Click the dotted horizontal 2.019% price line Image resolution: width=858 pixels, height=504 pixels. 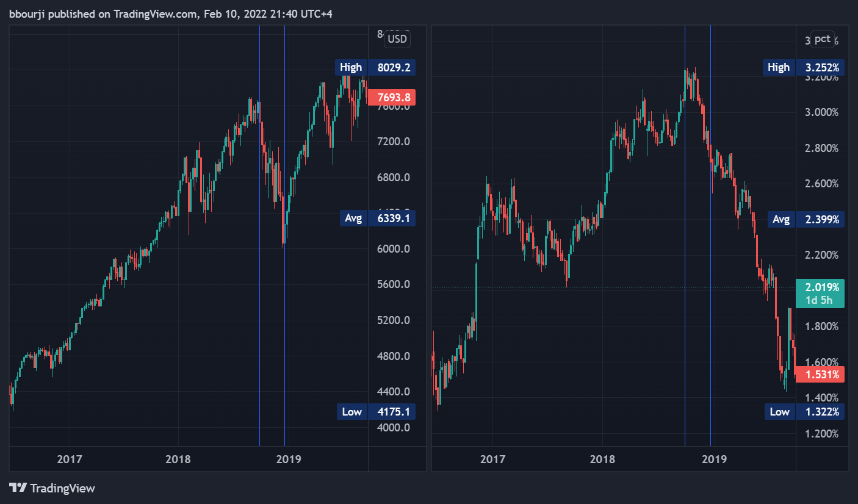tap(613, 287)
